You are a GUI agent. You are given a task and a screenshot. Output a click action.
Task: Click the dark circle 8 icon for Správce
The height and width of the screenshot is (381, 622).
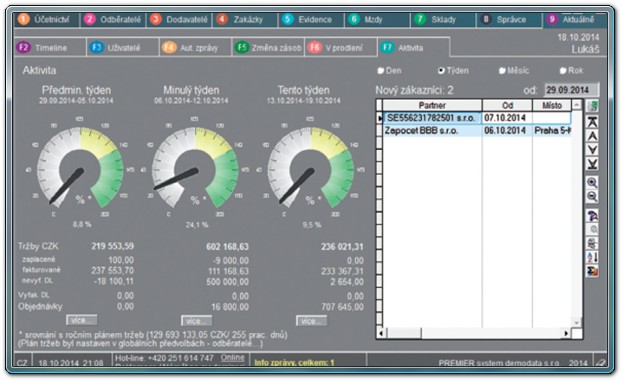click(486, 19)
